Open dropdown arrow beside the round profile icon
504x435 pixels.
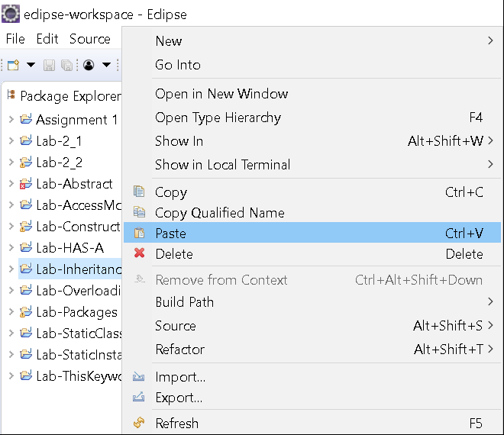click(106, 65)
